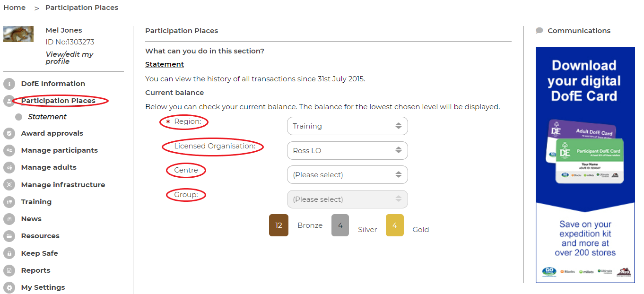Screen dimensions: 644x294
Task: Click the brown Bronze balance swatch
Action: (x=278, y=225)
